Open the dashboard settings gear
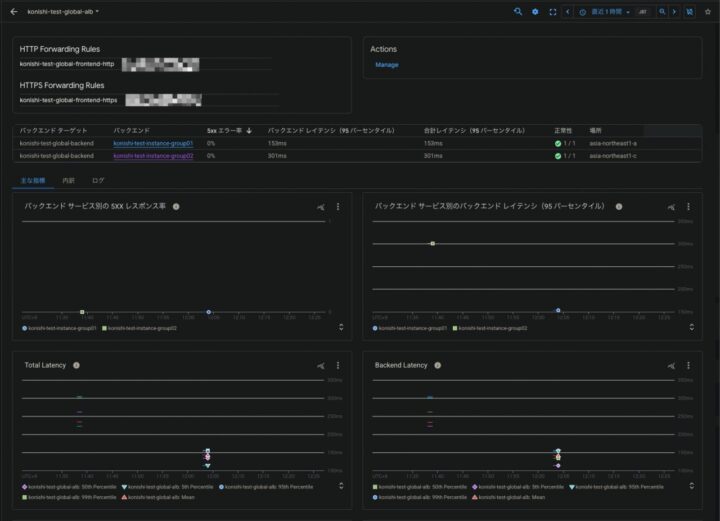This screenshot has height=521, width=720. [535, 11]
